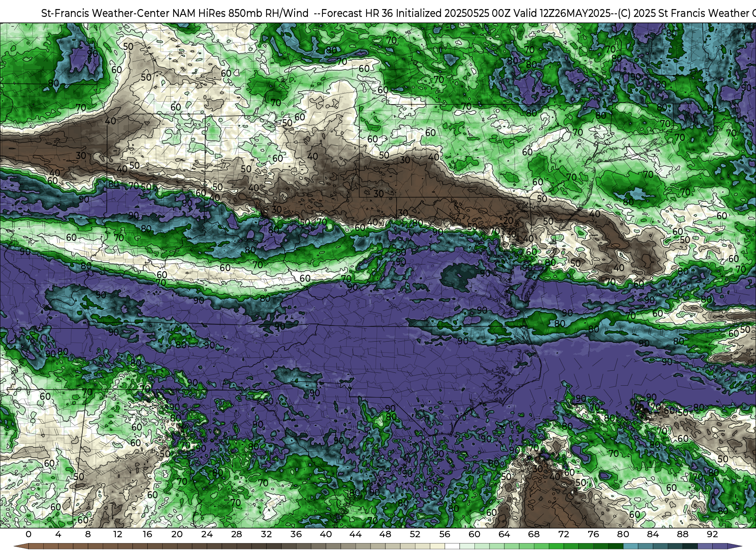Viewport: 756px width, 551px height.
Task: Click the colorbar tick label 64
Action: [504, 534]
